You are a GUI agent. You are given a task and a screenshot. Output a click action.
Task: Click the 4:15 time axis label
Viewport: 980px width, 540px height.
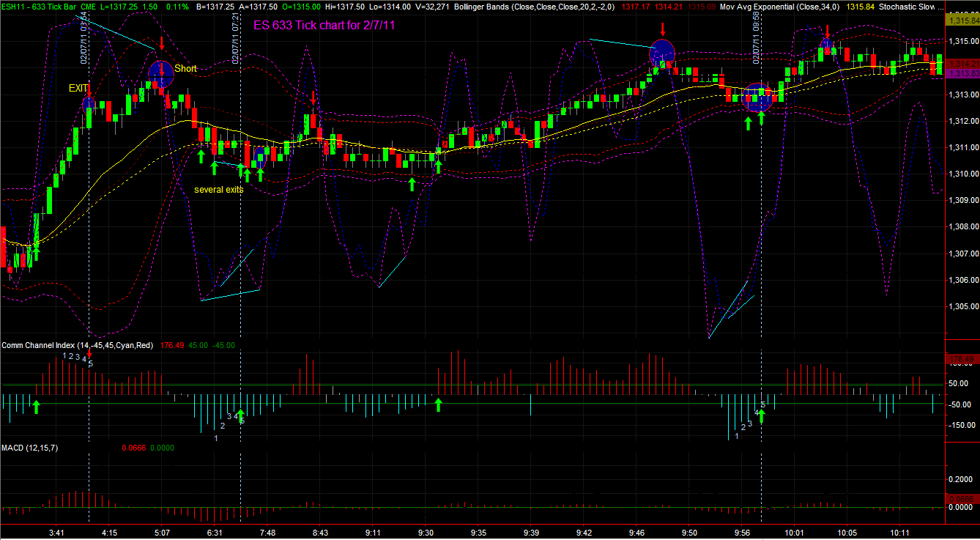[x=109, y=533]
